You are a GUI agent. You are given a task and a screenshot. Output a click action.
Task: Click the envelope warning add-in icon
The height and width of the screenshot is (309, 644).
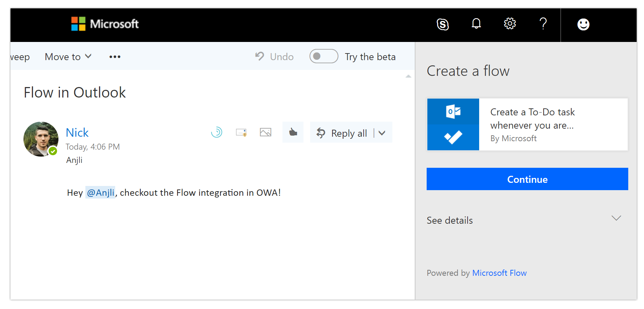click(x=241, y=132)
